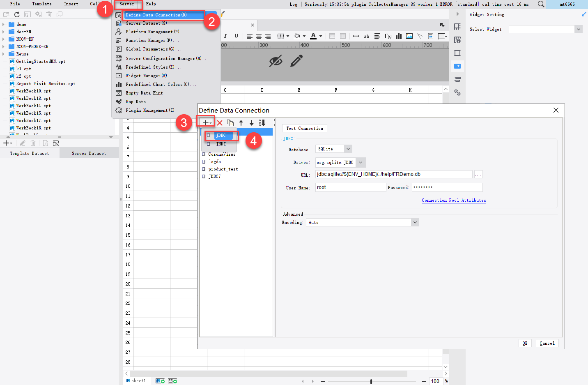Click the Test Connection button
Screen dimensions: 588x385
304,128
